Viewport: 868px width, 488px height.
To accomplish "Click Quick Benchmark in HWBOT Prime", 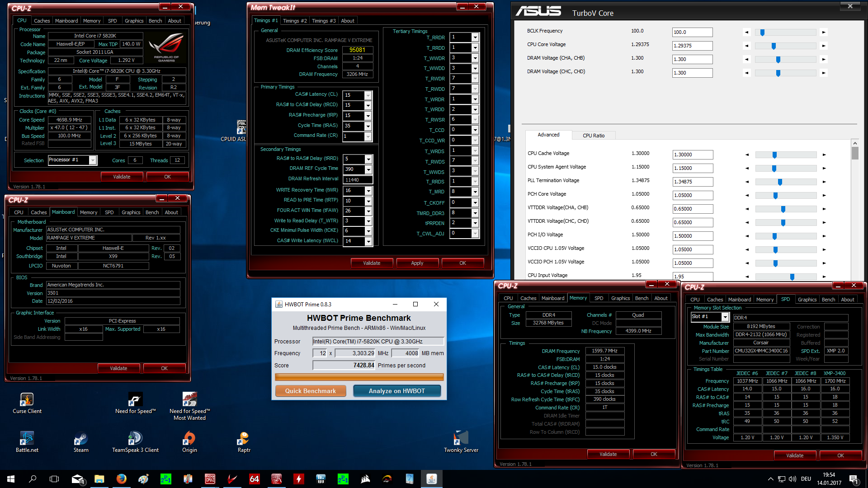I will 310,391.
